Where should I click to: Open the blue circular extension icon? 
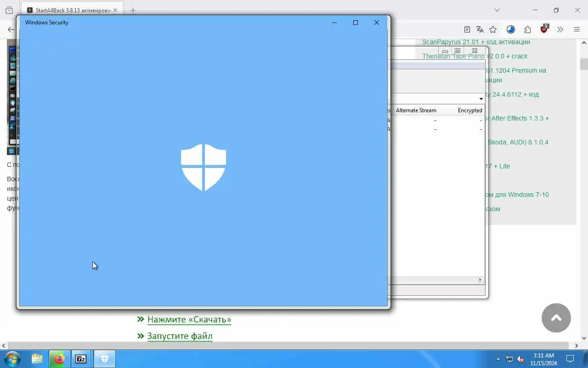[x=511, y=29]
